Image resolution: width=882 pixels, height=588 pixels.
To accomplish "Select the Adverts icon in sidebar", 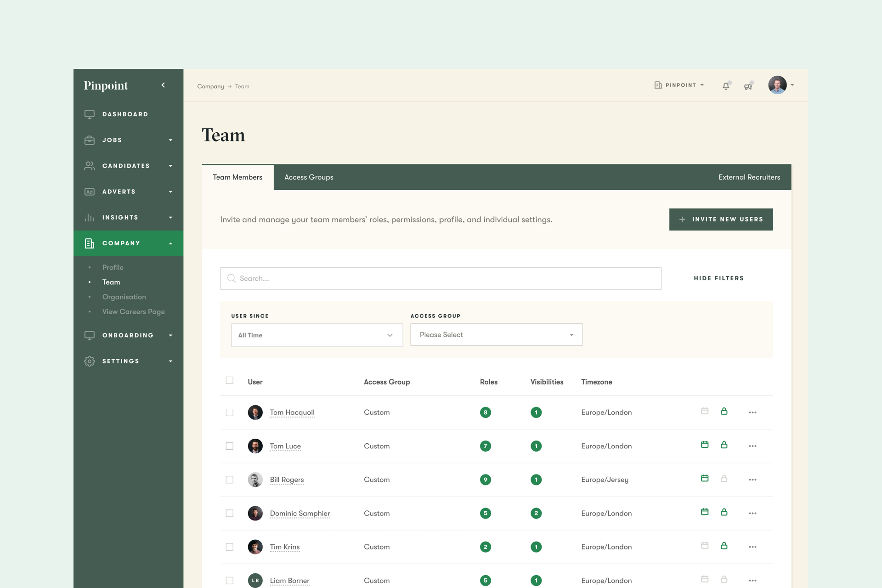I will 90,192.
